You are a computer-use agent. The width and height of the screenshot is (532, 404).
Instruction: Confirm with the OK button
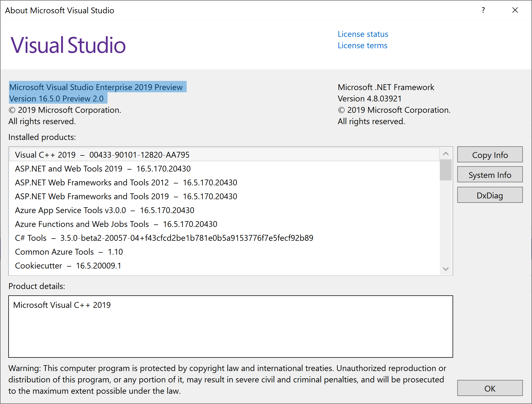(490, 388)
